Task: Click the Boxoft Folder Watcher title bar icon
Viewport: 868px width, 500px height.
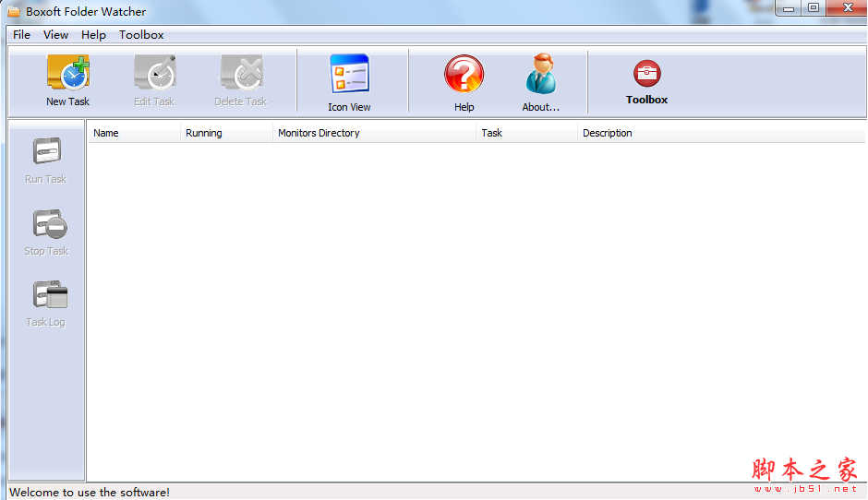Action: point(14,12)
